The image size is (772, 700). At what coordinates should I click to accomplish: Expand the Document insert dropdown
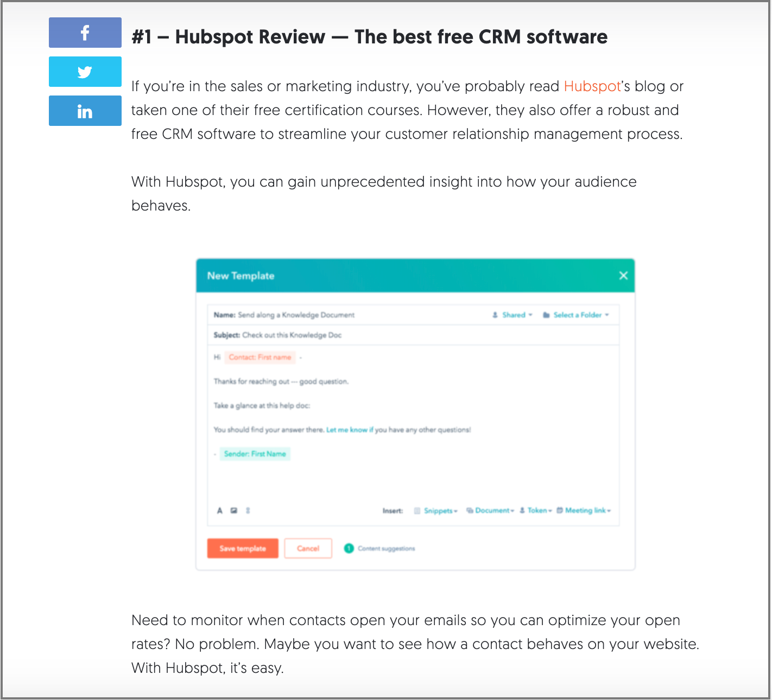(491, 511)
